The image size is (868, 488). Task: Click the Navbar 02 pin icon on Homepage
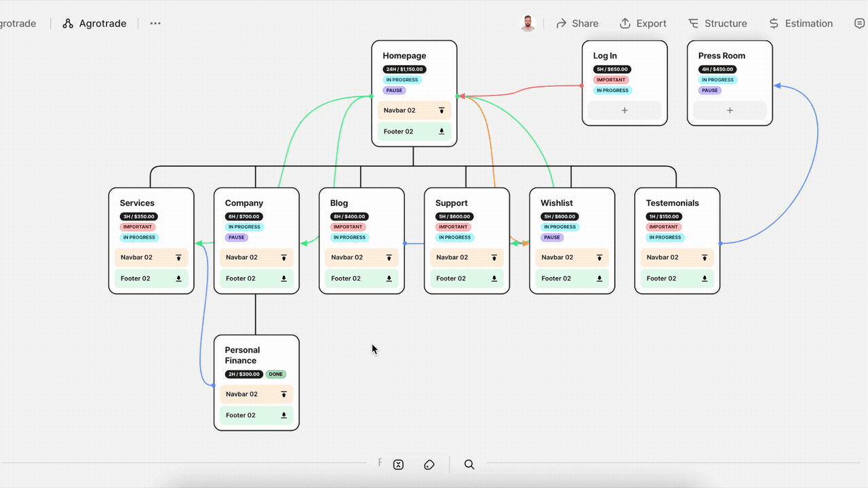click(x=441, y=110)
